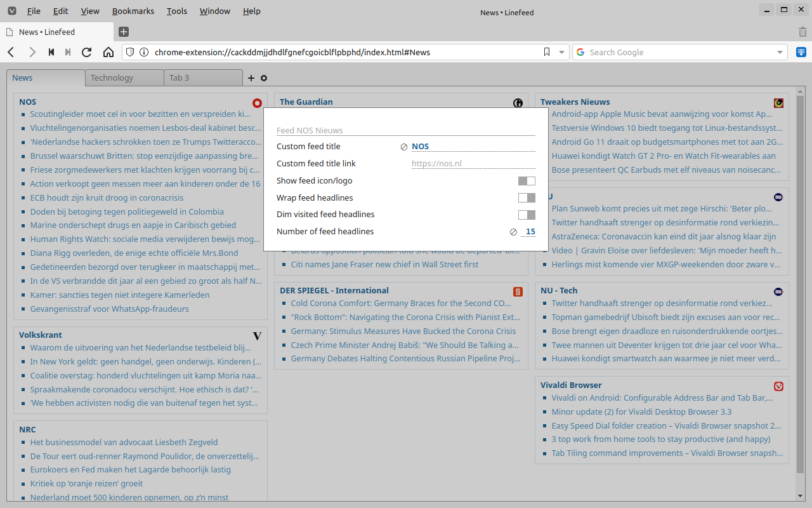Open DER SPIEGEL - International title link
This screenshot has height=508, width=812.
click(x=334, y=290)
